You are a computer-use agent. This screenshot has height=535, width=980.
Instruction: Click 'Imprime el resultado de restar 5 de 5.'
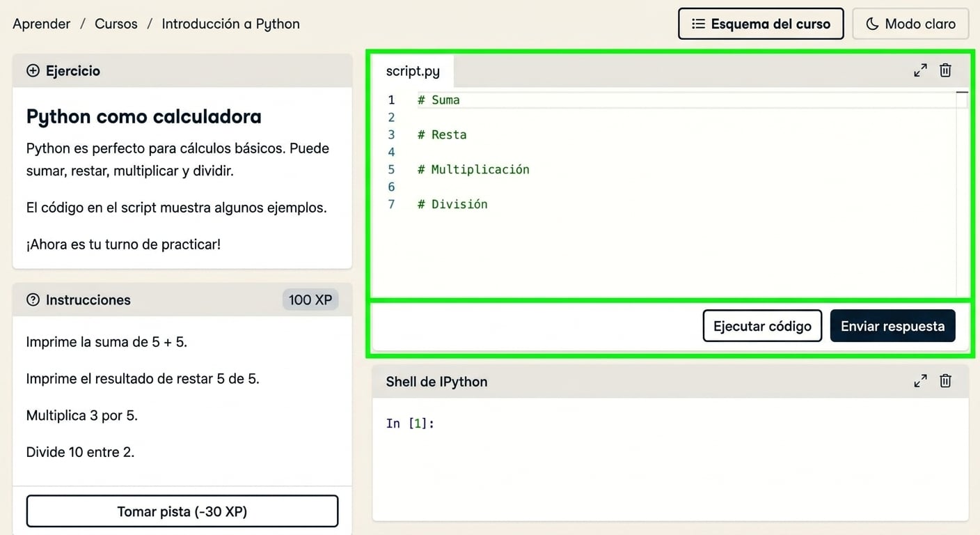click(x=143, y=379)
